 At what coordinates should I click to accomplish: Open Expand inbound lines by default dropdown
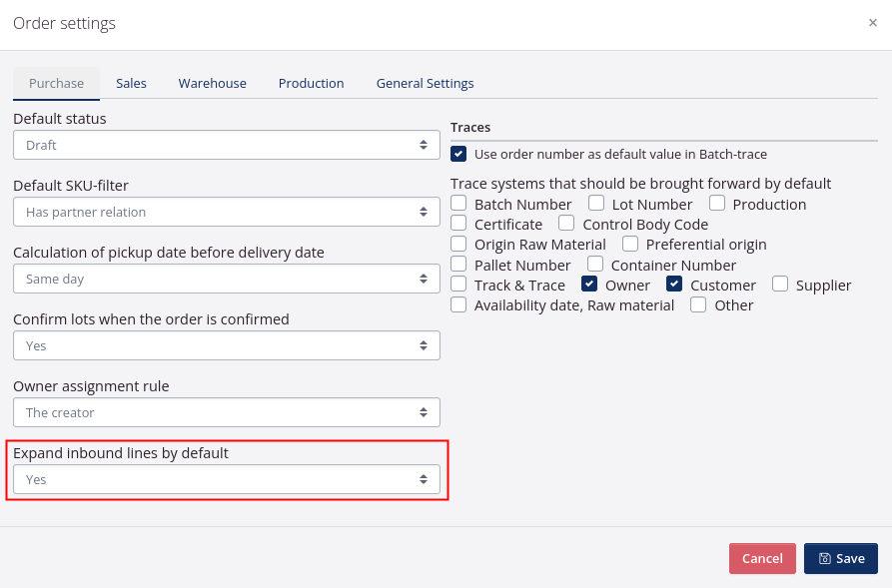click(226, 479)
